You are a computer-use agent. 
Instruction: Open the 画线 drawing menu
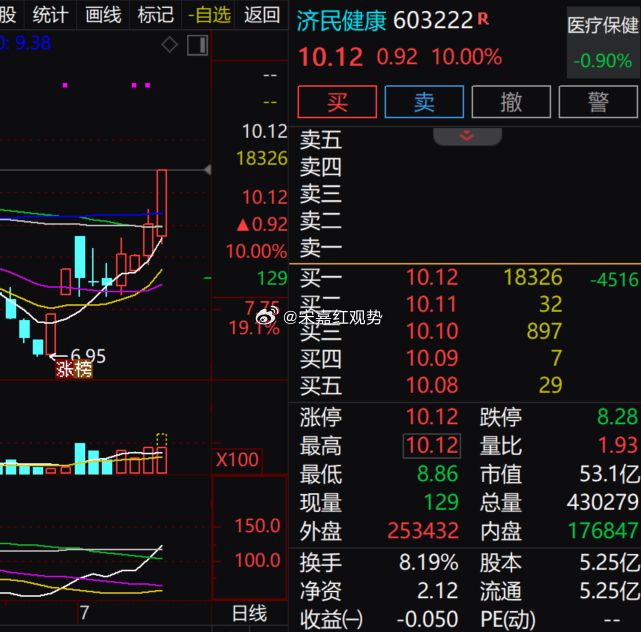103,15
